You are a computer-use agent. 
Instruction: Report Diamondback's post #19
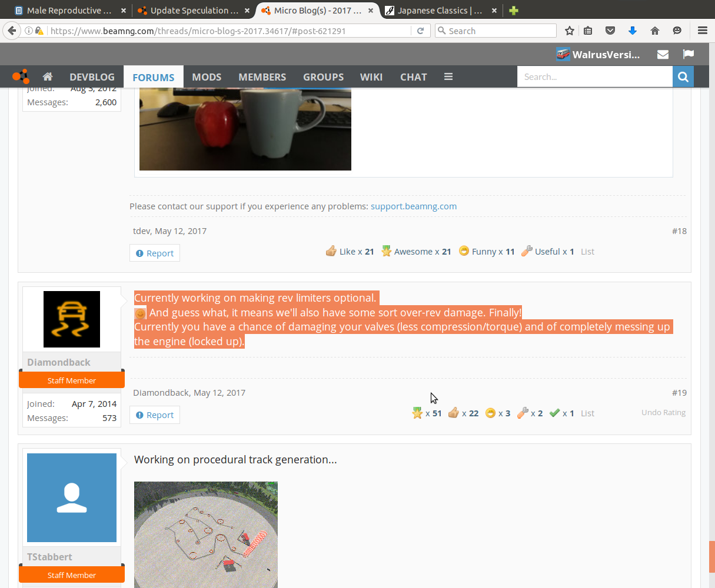click(x=155, y=415)
